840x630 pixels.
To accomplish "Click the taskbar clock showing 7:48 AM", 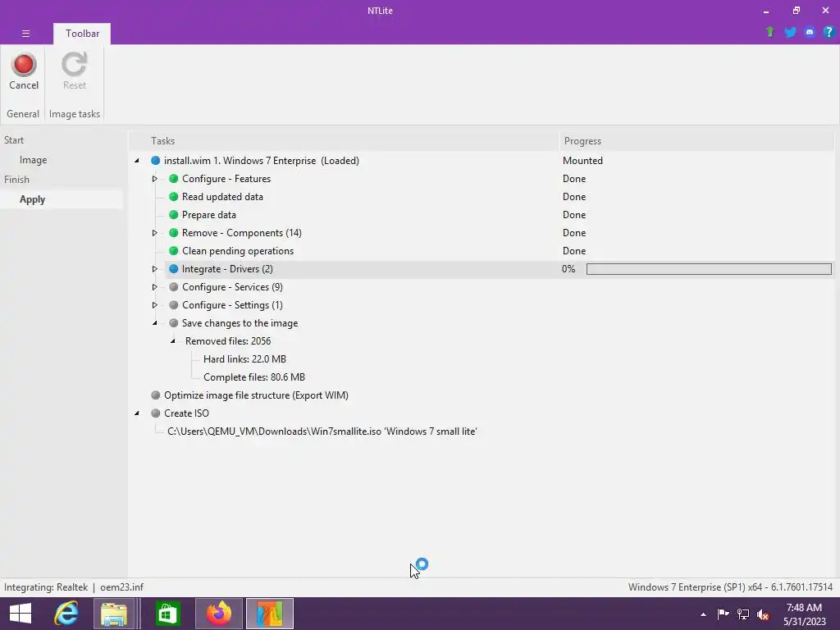I will point(804,614).
